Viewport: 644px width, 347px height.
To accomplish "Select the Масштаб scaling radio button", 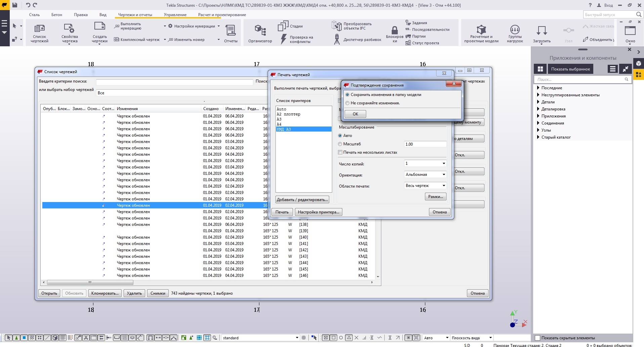I will coord(340,144).
